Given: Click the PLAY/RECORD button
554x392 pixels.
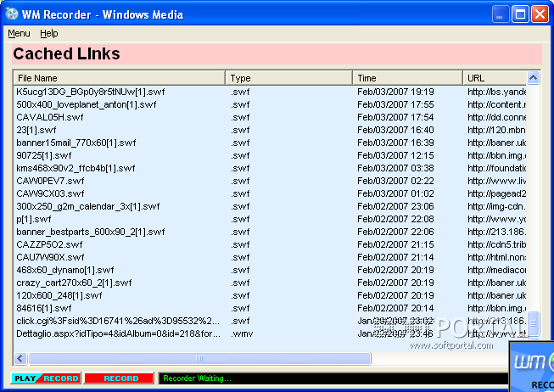Looking at the screenshot, I should click(47, 378).
